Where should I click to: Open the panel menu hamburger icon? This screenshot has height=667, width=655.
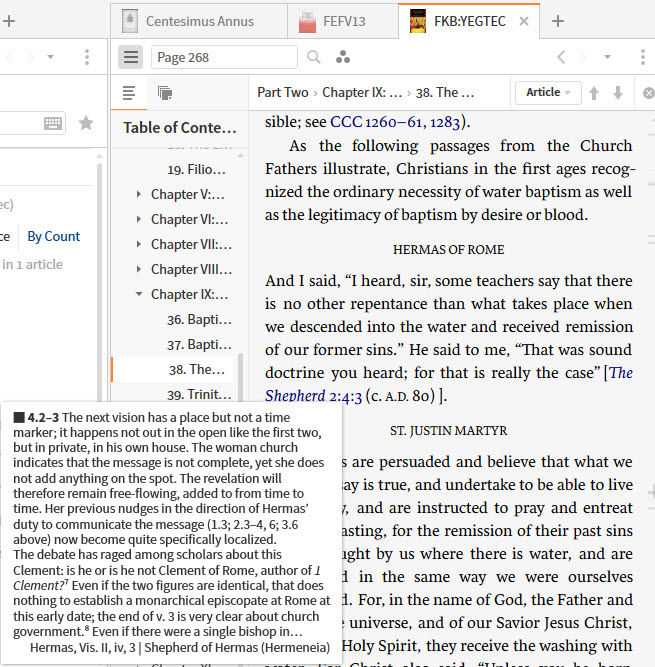pyautogui.click(x=131, y=57)
